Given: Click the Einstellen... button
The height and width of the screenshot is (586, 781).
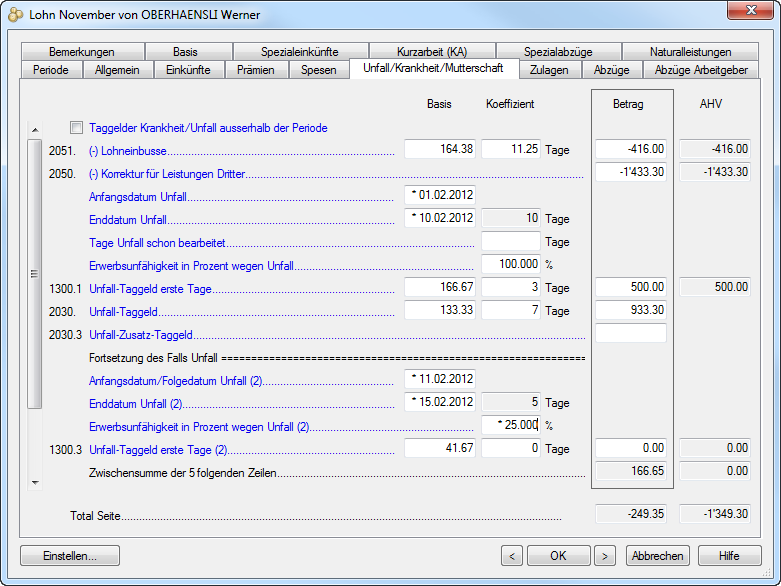Looking at the screenshot, I should (70, 556).
